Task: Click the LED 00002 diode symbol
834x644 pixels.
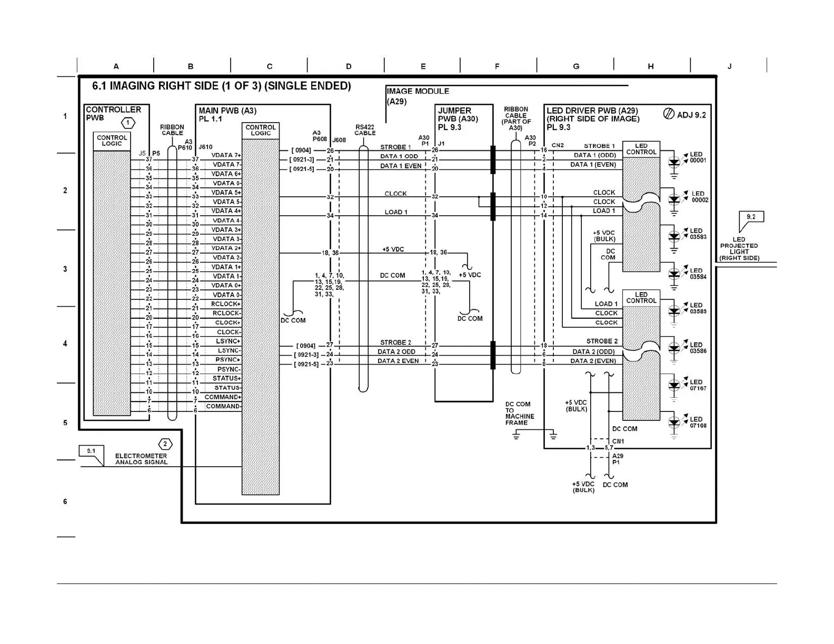Action: 674,199
